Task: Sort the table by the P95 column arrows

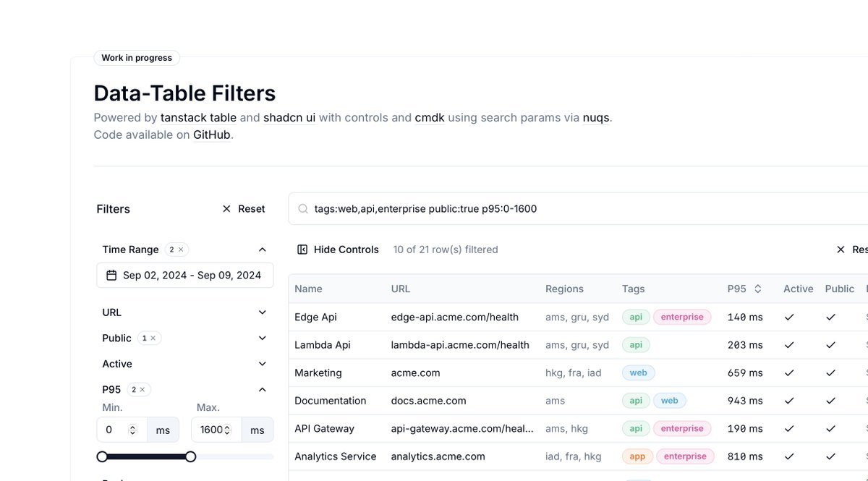Action: coord(758,289)
